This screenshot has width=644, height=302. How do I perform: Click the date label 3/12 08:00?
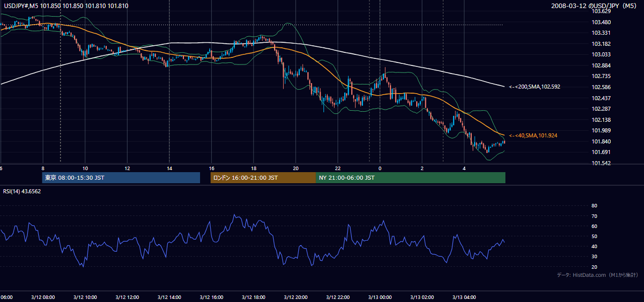point(43,297)
